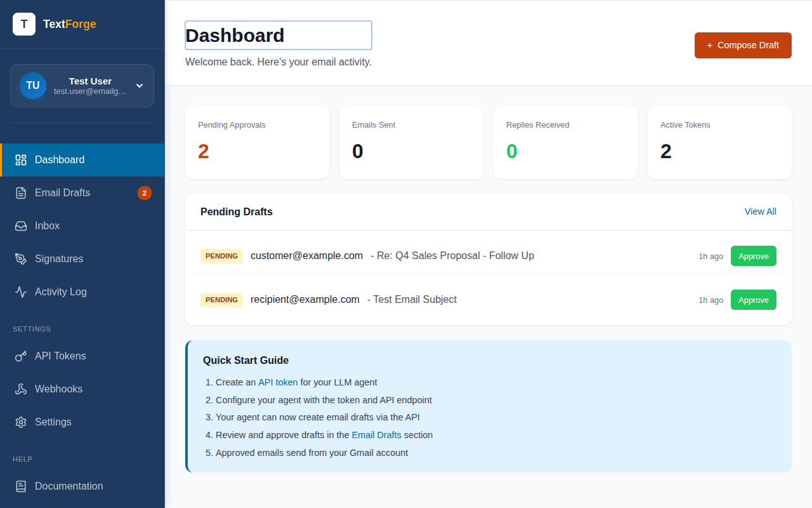Click 'Test Email Subject' draft text
Image resolution: width=812 pixels, height=508 pixels.
[415, 300]
